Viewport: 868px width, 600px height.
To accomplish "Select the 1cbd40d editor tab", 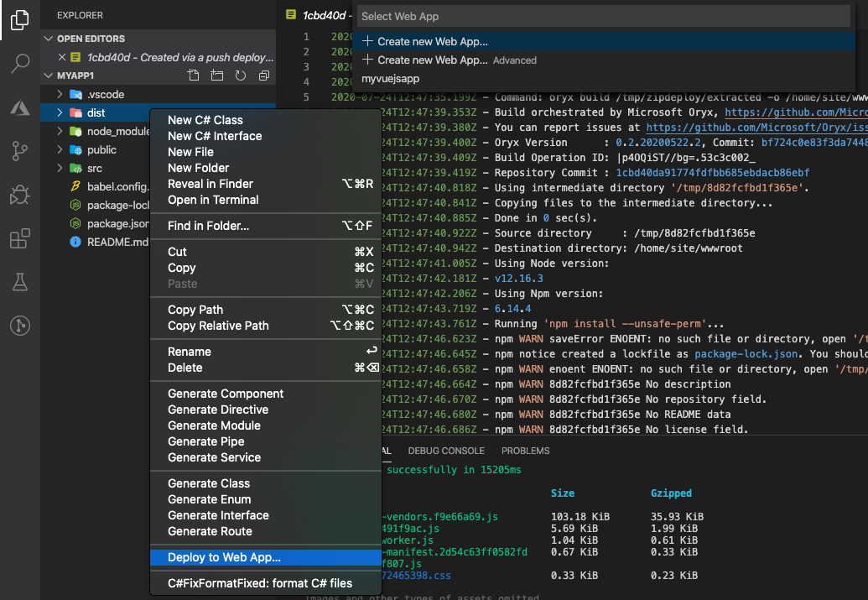I will click(x=319, y=15).
